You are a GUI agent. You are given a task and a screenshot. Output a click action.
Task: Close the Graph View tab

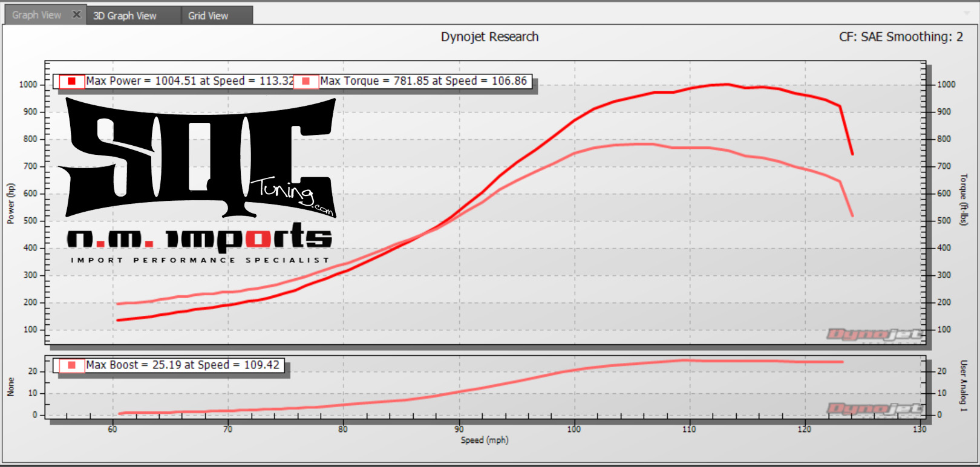tap(76, 15)
